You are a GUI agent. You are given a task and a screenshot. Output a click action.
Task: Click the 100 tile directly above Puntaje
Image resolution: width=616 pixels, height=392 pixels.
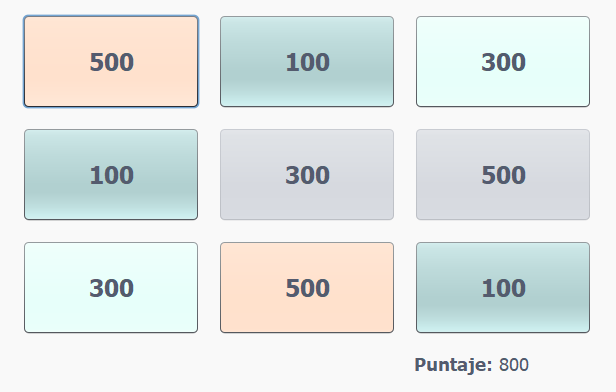coord(503,288)
